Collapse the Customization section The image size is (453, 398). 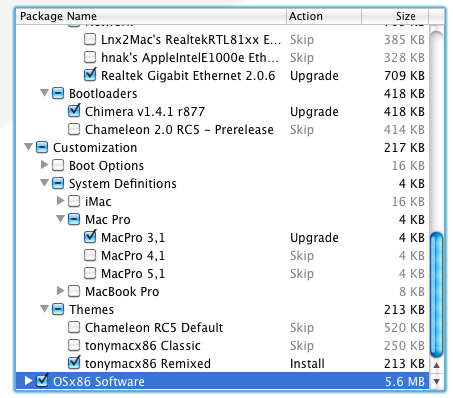coord(28,147)
